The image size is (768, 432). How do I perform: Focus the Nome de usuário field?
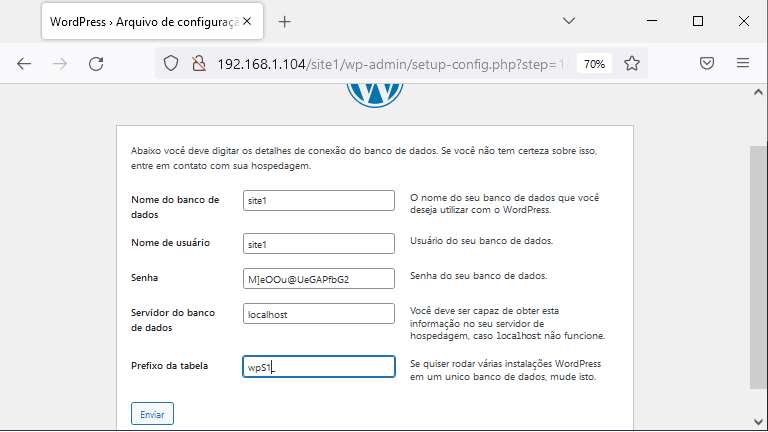tap(319, 243)
